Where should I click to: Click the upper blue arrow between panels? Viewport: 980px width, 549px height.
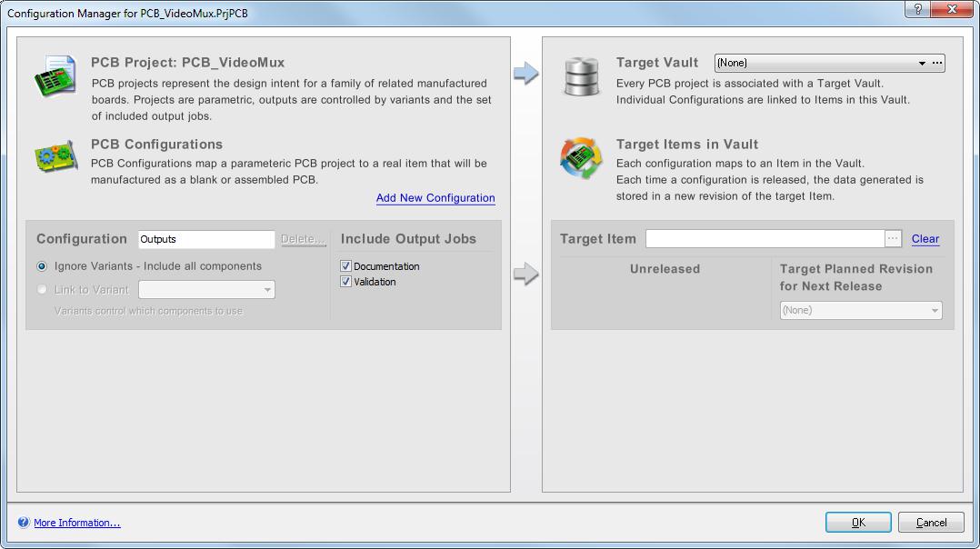(x=526, y=74)
